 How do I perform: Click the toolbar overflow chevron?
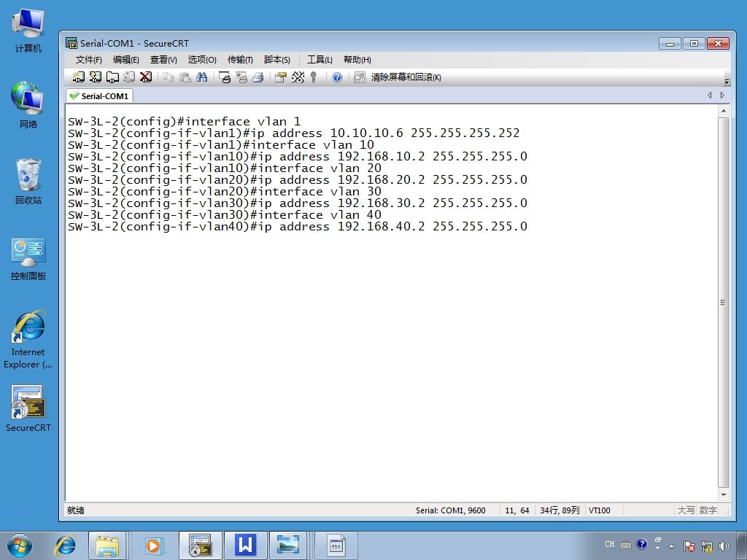tap(727, 81)
